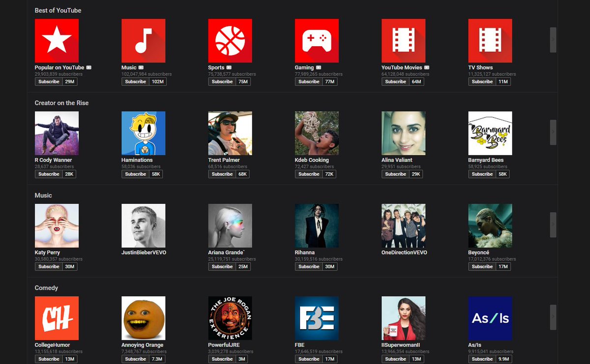Click the IISuperwomanII channel name
590x364 pixels.
(401, 345)
